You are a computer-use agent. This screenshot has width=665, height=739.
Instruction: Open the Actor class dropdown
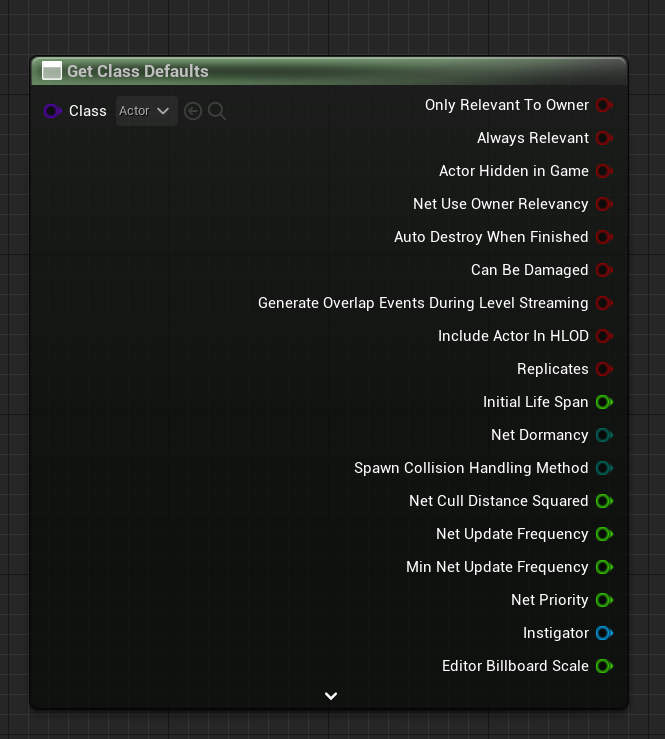click(x=147, y=111)
